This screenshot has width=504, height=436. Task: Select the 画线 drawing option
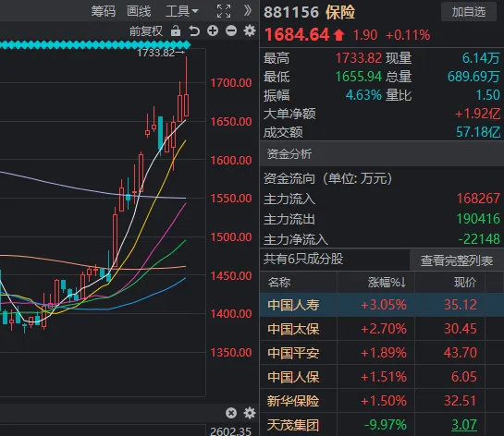point(139,12)
